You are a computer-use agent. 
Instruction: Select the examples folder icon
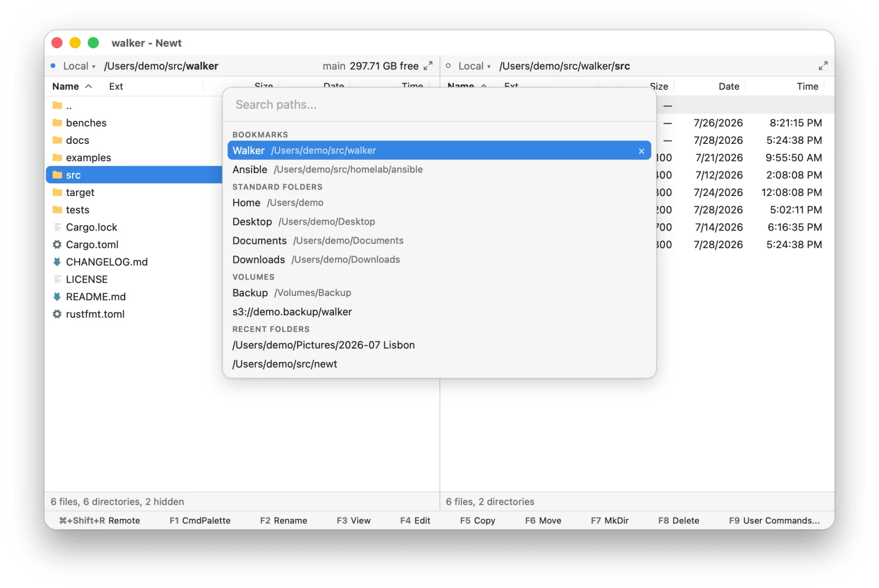coord(57,158)
